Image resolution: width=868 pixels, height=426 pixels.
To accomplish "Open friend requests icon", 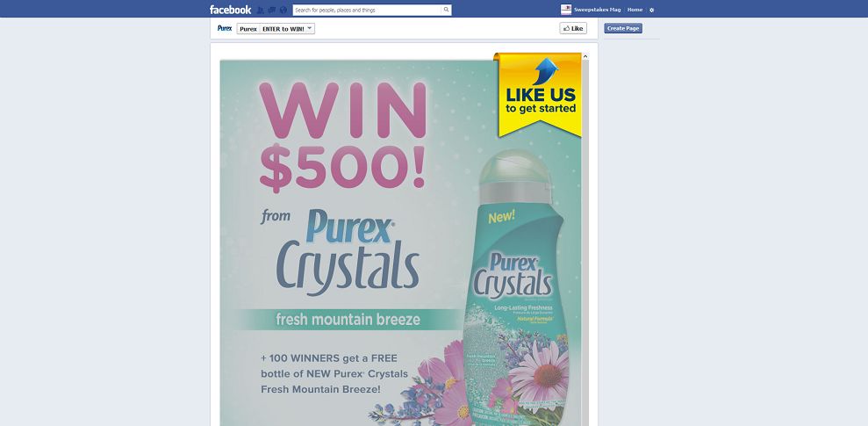I will pos(261,10).
